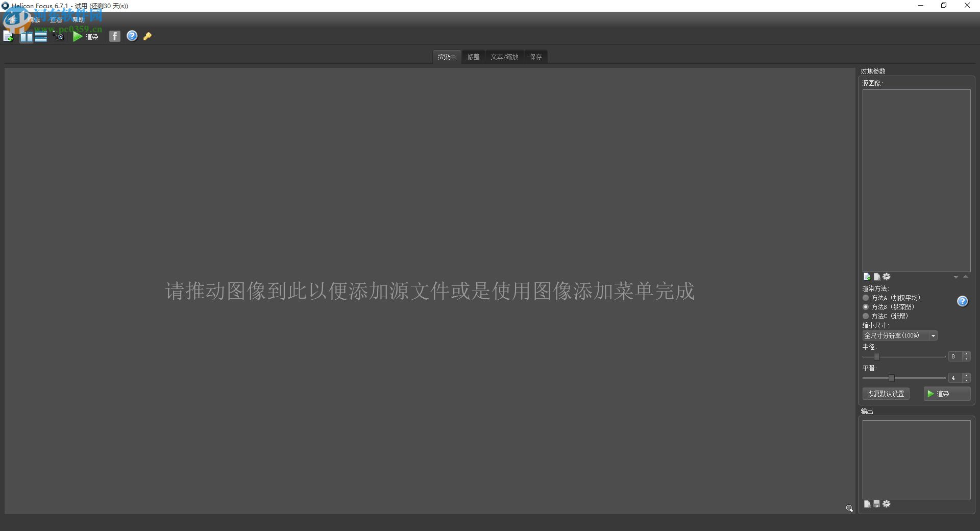Click the green 渲染 play toolbar button

85,37
